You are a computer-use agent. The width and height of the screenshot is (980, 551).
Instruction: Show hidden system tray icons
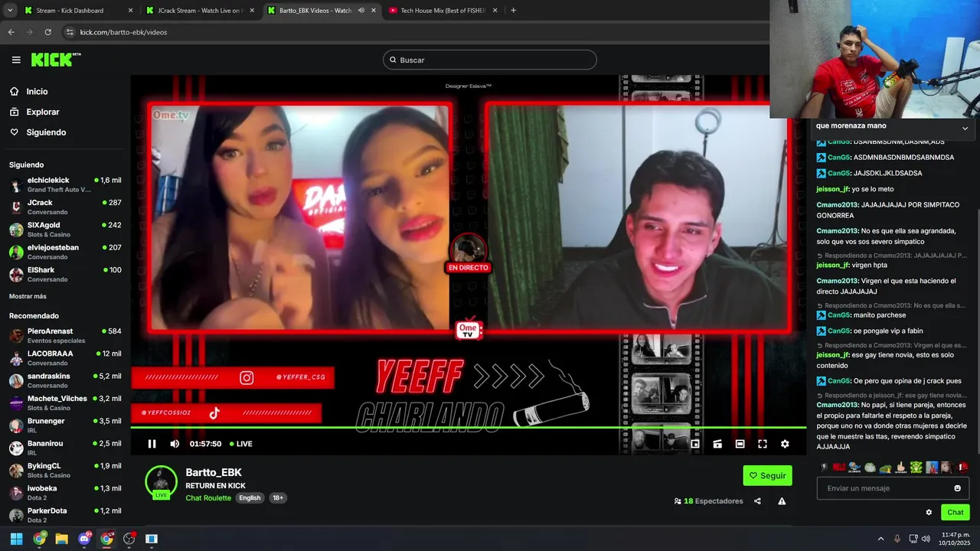(880, 539)
